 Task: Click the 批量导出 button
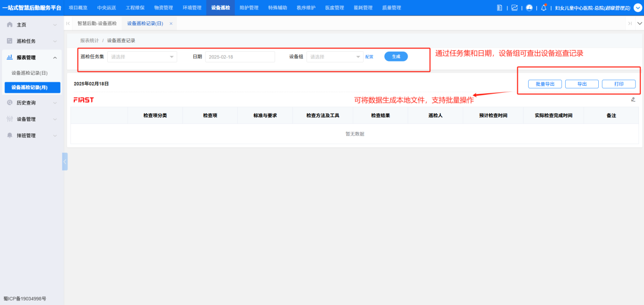[545, 84]
